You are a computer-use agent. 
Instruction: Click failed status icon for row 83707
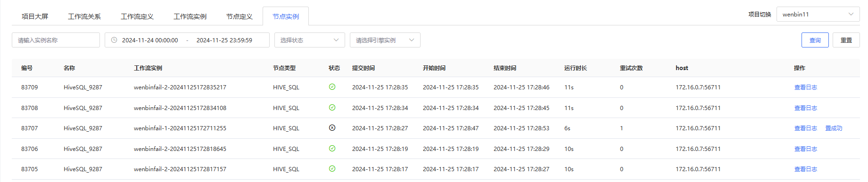click(332, 128)
